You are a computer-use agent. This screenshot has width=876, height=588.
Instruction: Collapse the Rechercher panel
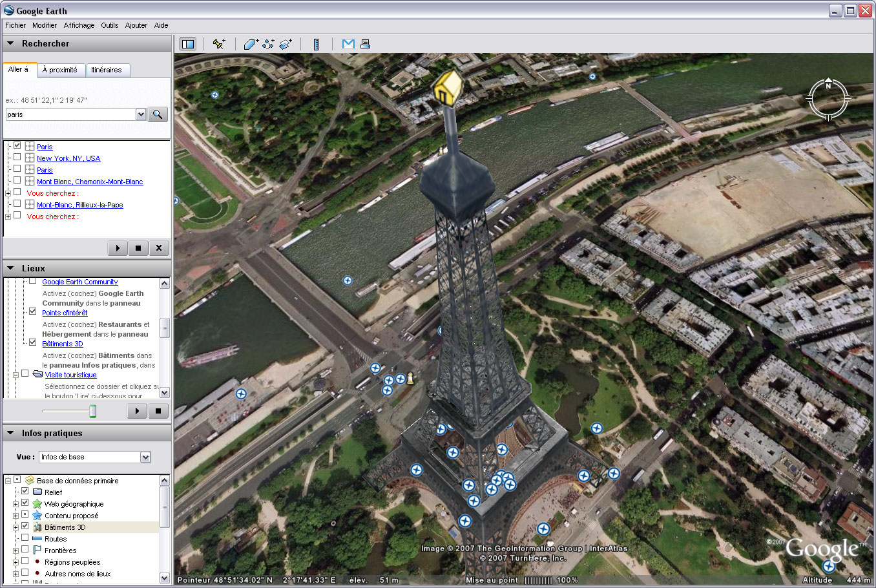(x=10, y=43)
